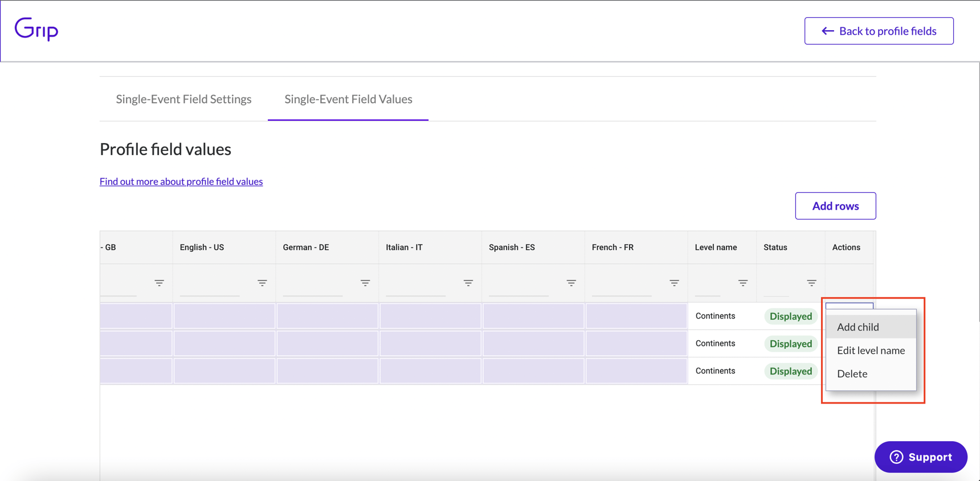The image size is (980, 481).
Task: Click the Profile field values heading
Action: click(165, 149)
